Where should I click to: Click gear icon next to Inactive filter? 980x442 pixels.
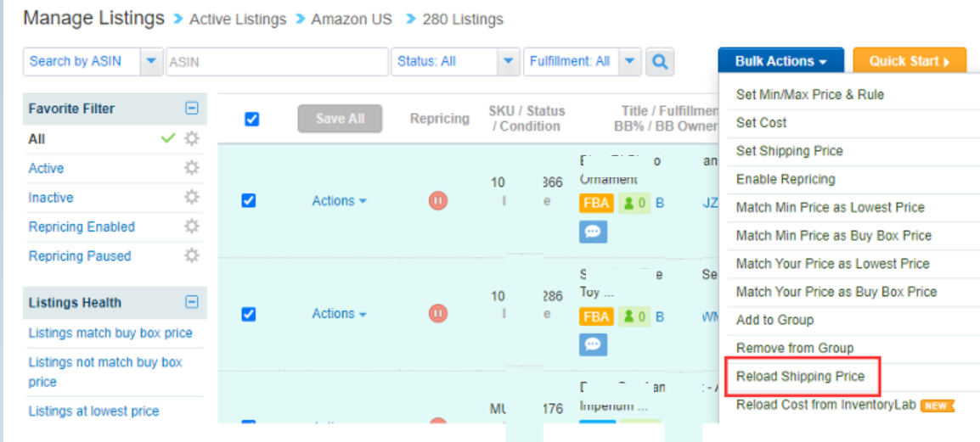click(x=192, y=198)
